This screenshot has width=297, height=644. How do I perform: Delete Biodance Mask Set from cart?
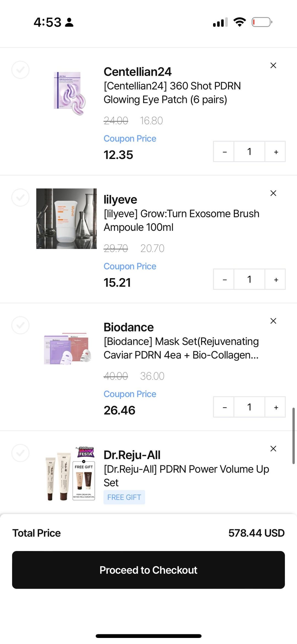273,321
